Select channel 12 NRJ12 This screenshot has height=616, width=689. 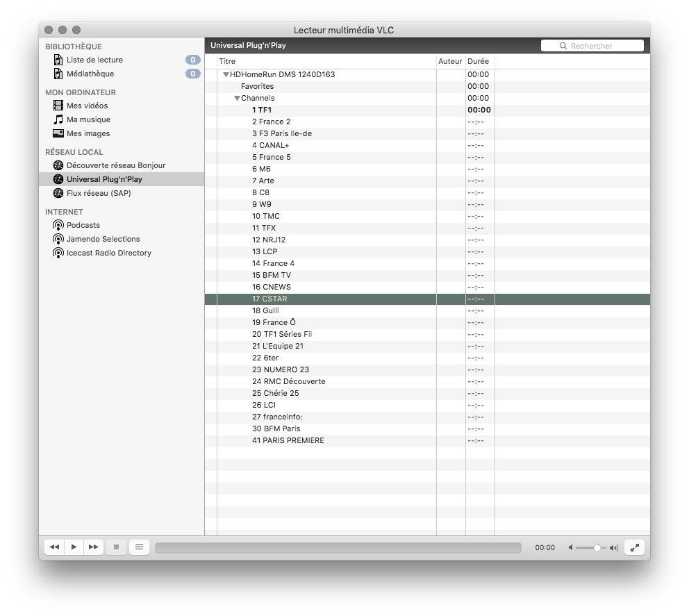427,240
